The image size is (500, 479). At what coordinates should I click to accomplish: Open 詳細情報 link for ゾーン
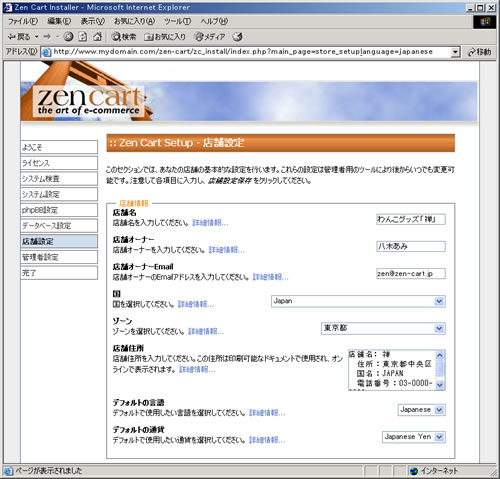tap(206, 331)
